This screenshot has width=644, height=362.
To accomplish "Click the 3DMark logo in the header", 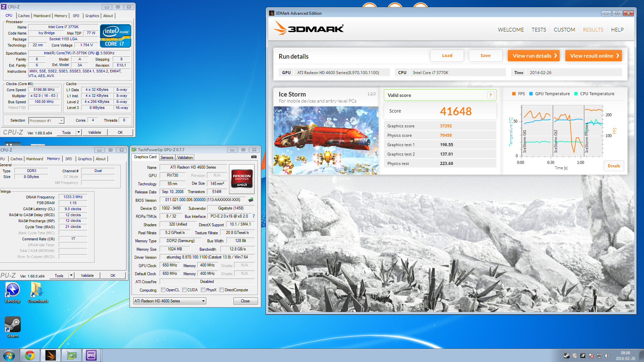I will click(x=308, y=28).
